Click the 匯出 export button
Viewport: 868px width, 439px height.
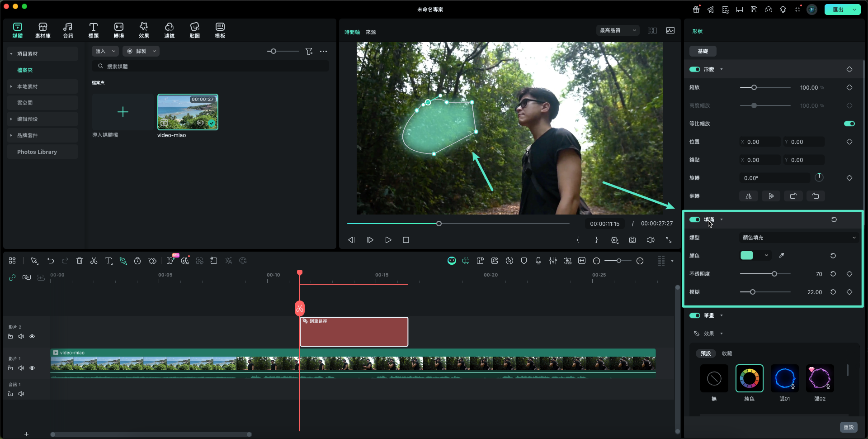838,10
